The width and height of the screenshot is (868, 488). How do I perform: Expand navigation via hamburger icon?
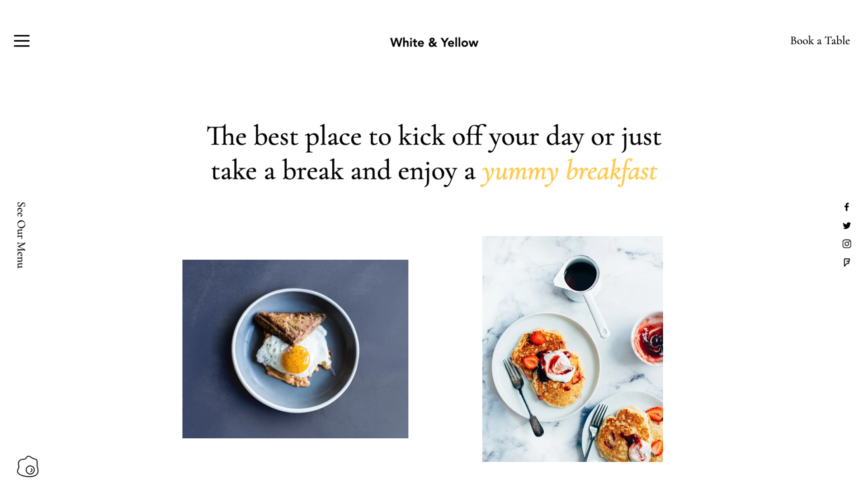pyautogui.click(x=21, y=41)
